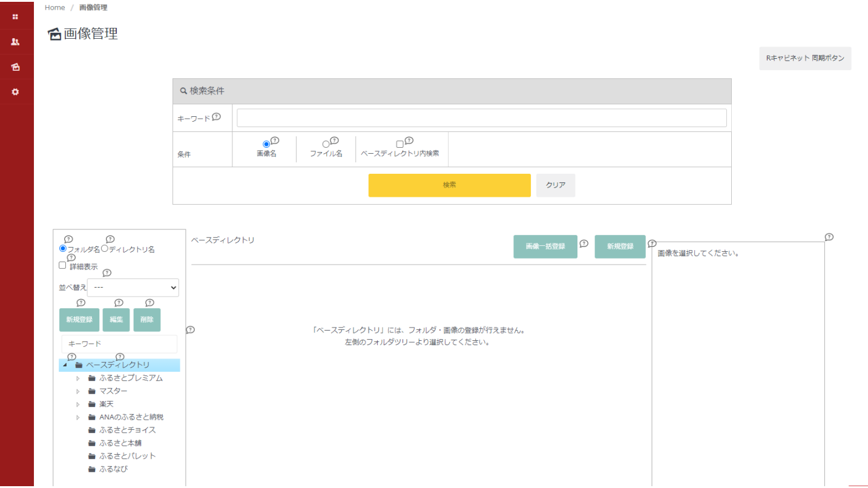Expand the ANAのふるさと納税 folder arrow
Image resolution: width=868 pixels, height=488 pixels.
click(78, 417)
